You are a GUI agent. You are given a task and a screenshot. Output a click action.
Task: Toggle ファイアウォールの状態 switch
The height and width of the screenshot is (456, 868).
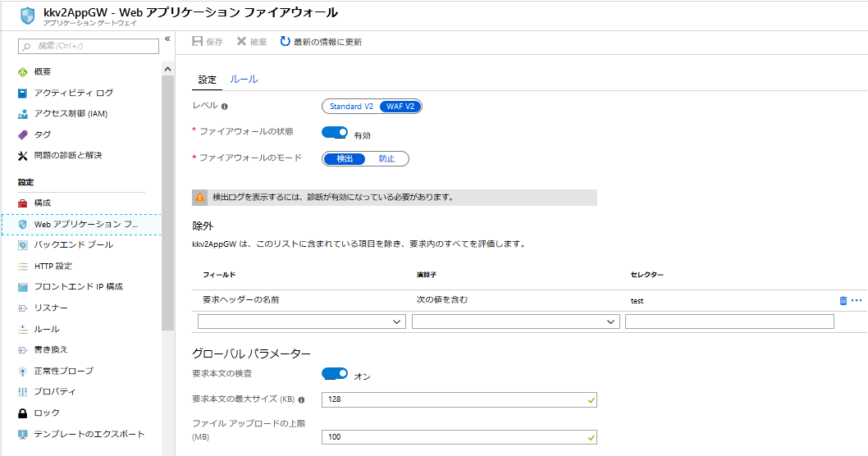335,133
